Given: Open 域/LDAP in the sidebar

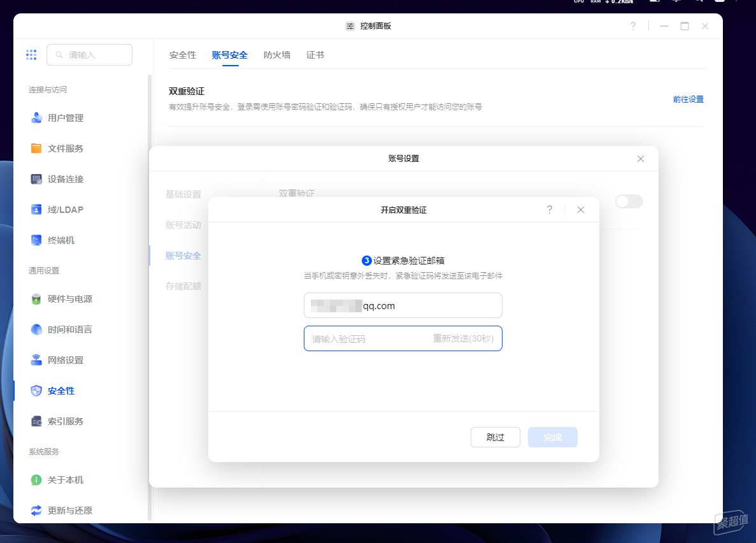Looking at the screenshot, I should coord(66,210).
